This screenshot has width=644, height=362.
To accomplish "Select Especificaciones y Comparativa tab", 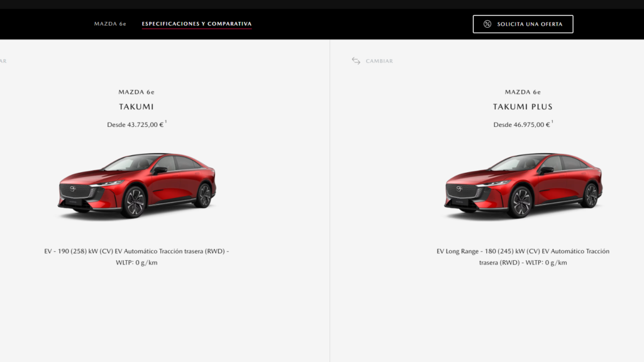I will pos(197,24).
